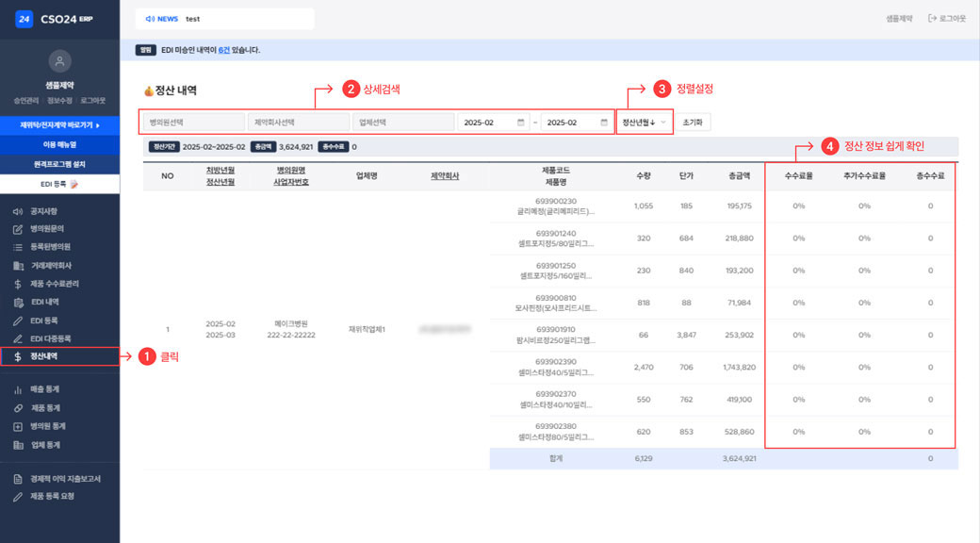The width and height of the screenshot is (980, 543).
Task: Select product code 693902370 cell
Action: (x=556, y=395)
